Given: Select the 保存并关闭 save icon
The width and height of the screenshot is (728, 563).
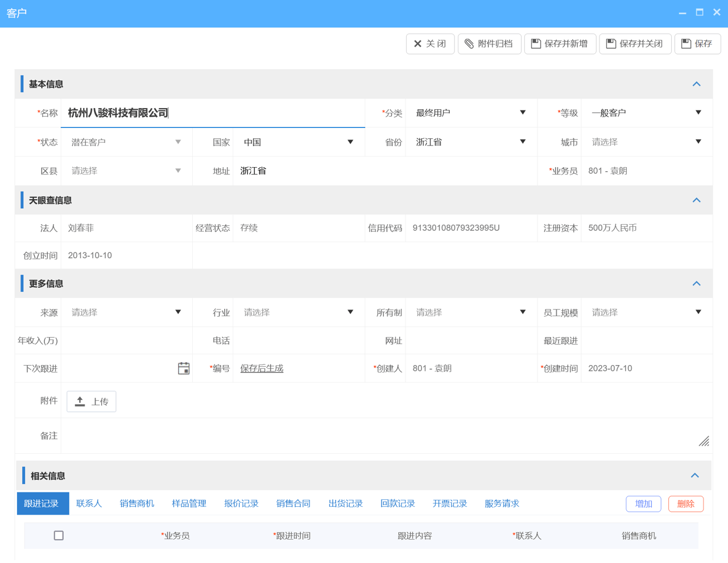Looking at the screenshot, I should 610,44.
